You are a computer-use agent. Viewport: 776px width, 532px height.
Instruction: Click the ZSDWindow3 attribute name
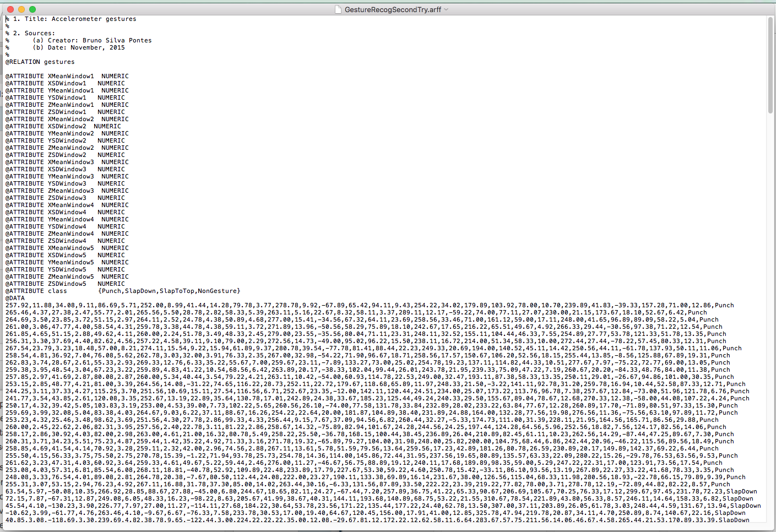pos(67,198)
